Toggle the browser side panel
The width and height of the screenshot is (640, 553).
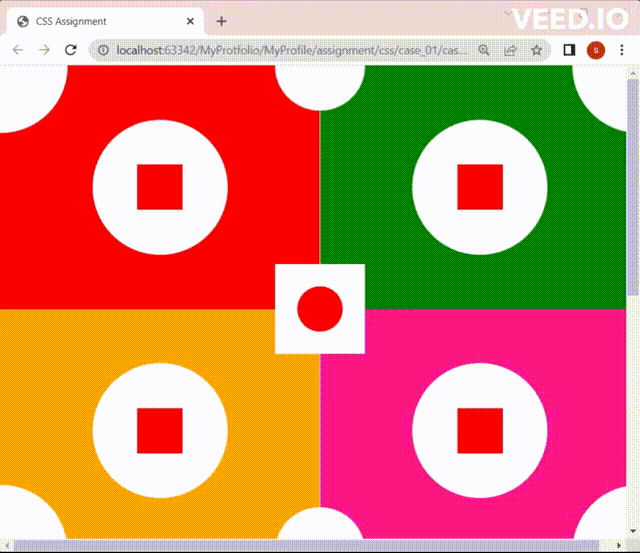coord(569,50)
